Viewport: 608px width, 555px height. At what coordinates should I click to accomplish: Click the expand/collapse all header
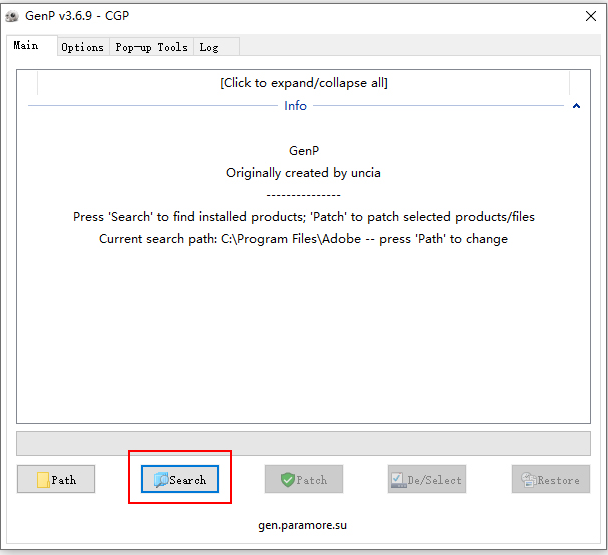(304, 83)
